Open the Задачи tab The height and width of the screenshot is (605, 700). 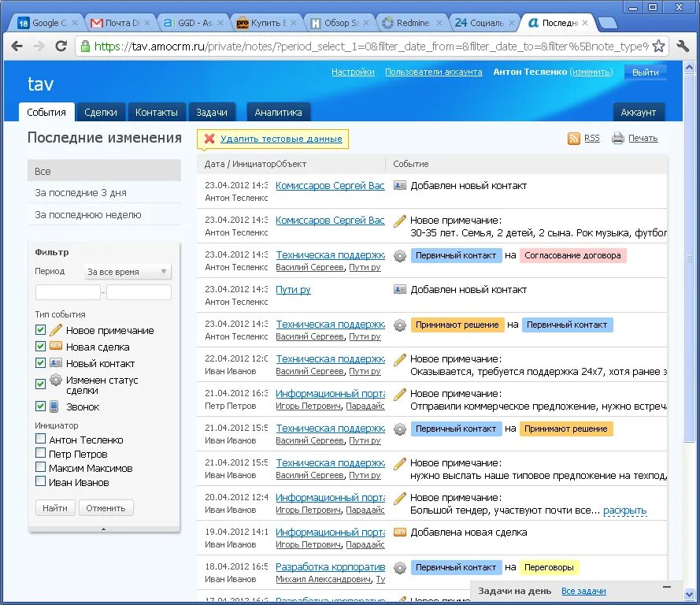tap(212, 112)
